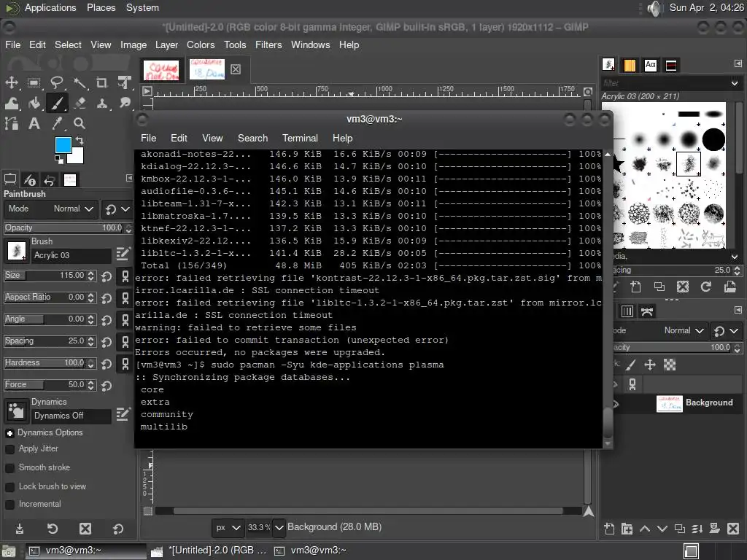
Task: Reset Angle to default
Action: [107, 320]
